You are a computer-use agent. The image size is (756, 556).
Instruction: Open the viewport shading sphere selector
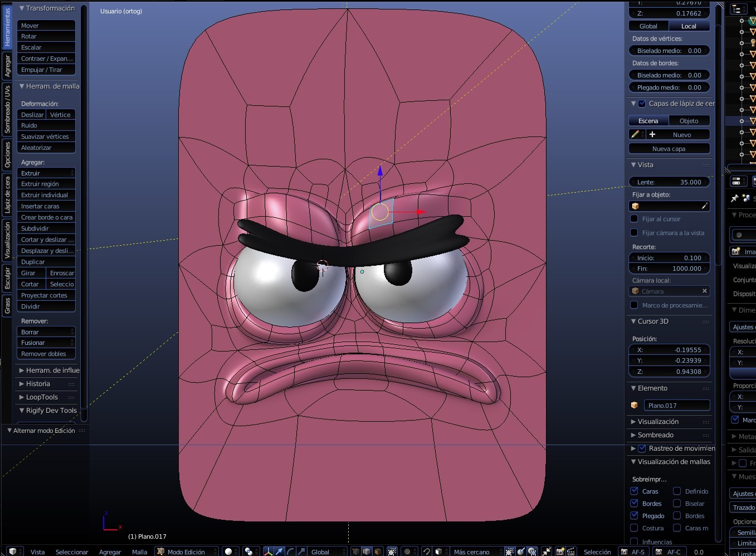coord(231,552)
